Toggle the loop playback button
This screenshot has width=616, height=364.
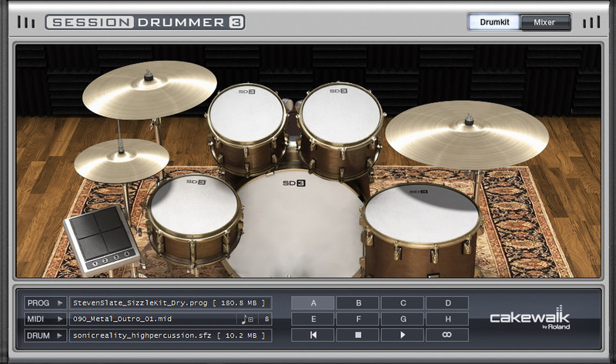coord(447,336)
